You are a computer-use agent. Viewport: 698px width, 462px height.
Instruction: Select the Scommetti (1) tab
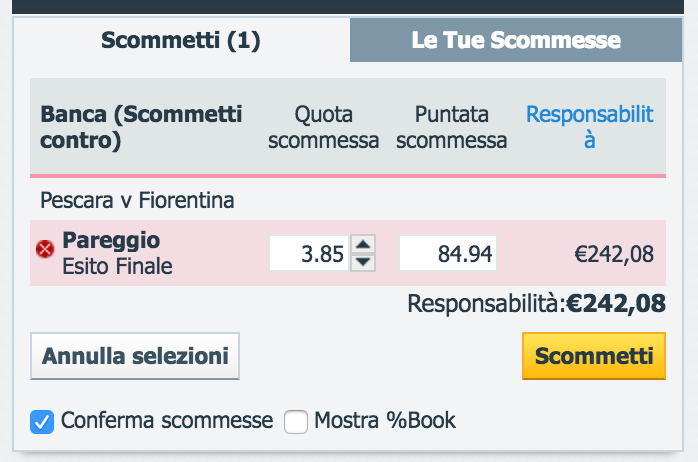pyautogui.click(x=181, y=40)
